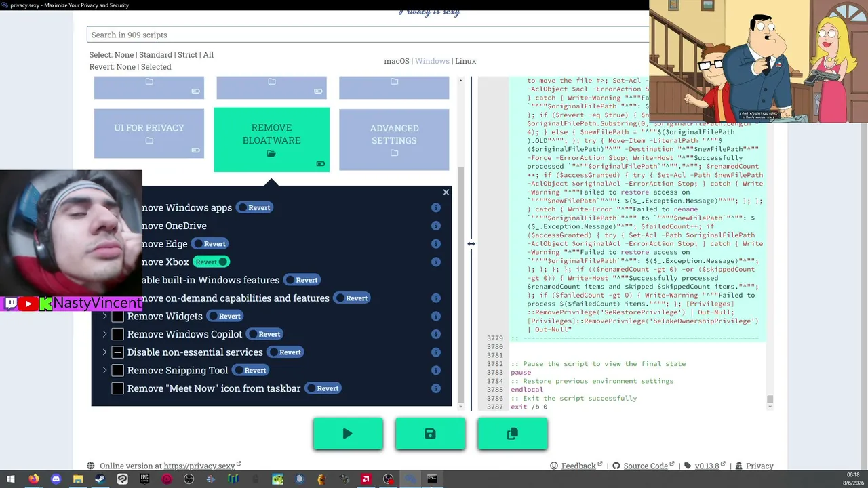This screenshot has height=488, width=868.
Task: Open Discord from the taskbar
Action: point(56,479)
